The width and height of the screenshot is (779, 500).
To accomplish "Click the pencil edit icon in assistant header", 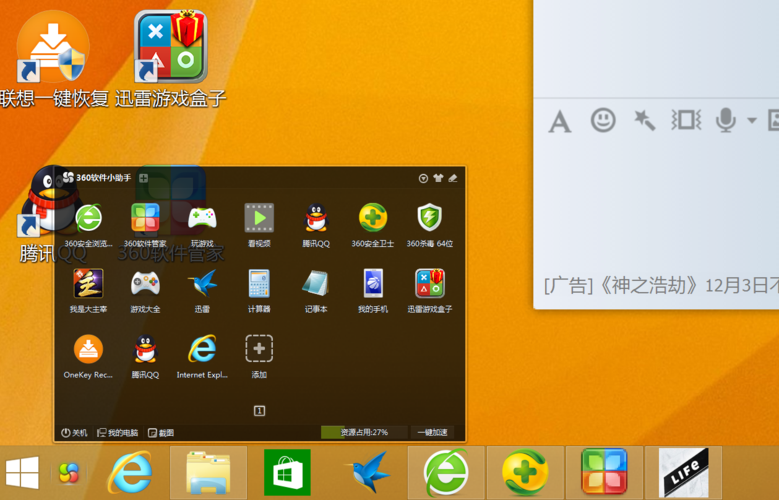I will pos(453,178).
